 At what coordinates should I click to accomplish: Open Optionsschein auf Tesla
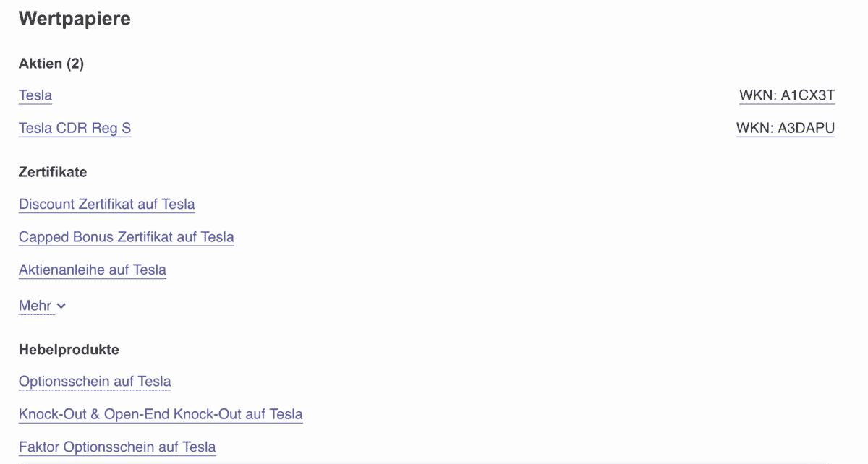(95, 382)
